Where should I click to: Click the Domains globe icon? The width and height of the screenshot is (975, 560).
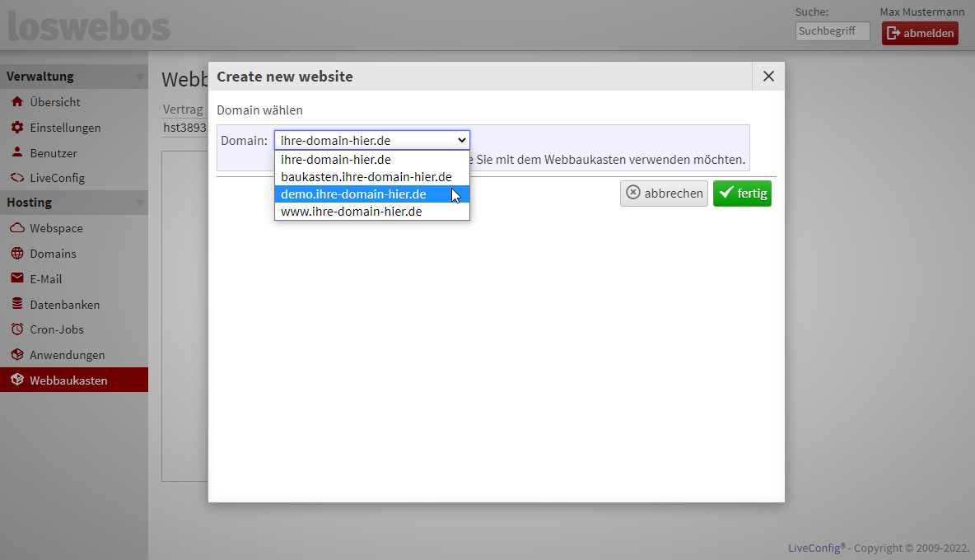(16, 254)
